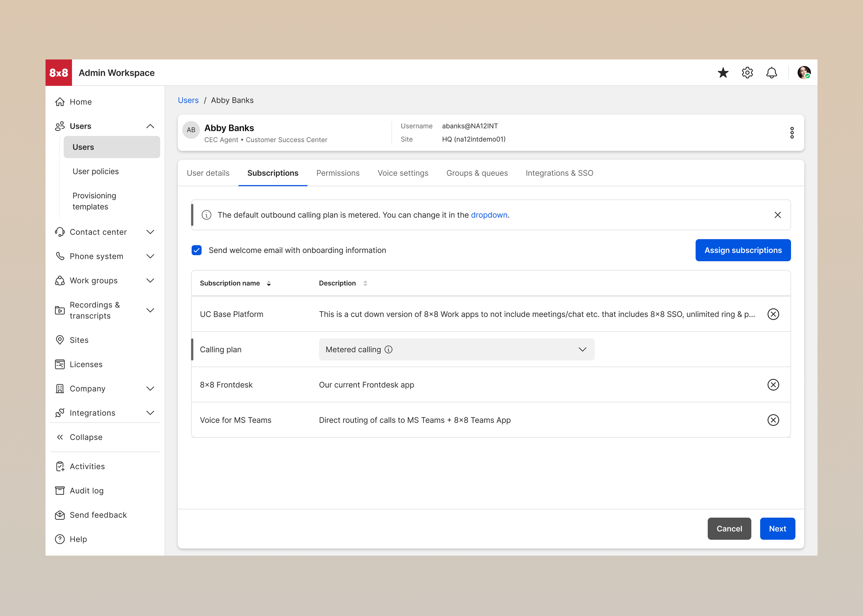This screenshot has width=863, height=616.
Task: Open the Calling plan dropdown
Action: point(457,349)
